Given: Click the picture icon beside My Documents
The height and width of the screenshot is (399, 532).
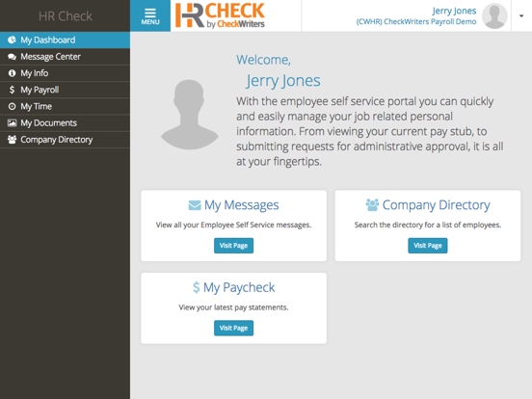Looking at the screenshot, I should [x=12, y=122].
